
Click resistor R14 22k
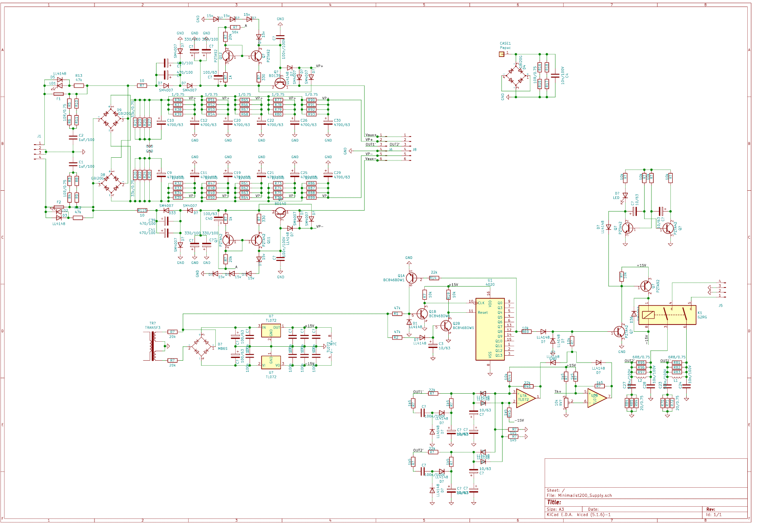coord(433,278)
